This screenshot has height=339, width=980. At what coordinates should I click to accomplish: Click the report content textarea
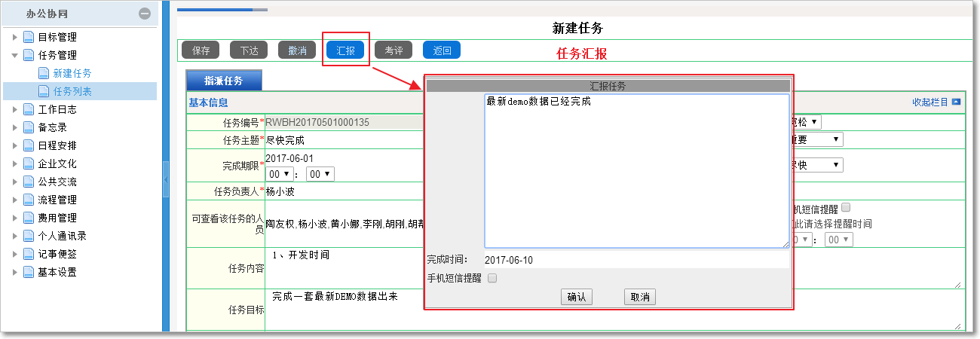tap(636, 171)
